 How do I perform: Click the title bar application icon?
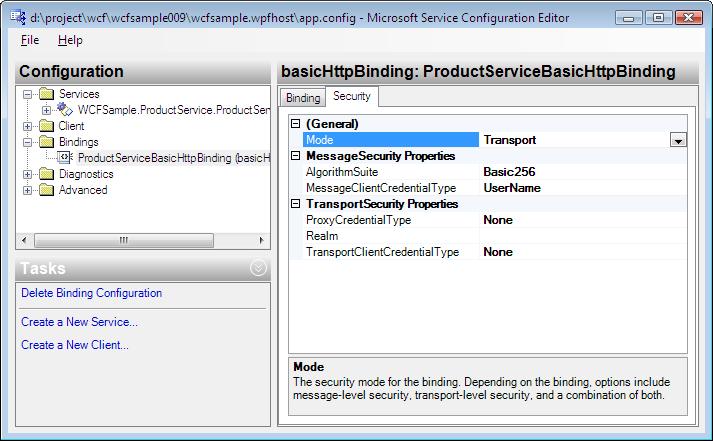click(x=18, y=18)
